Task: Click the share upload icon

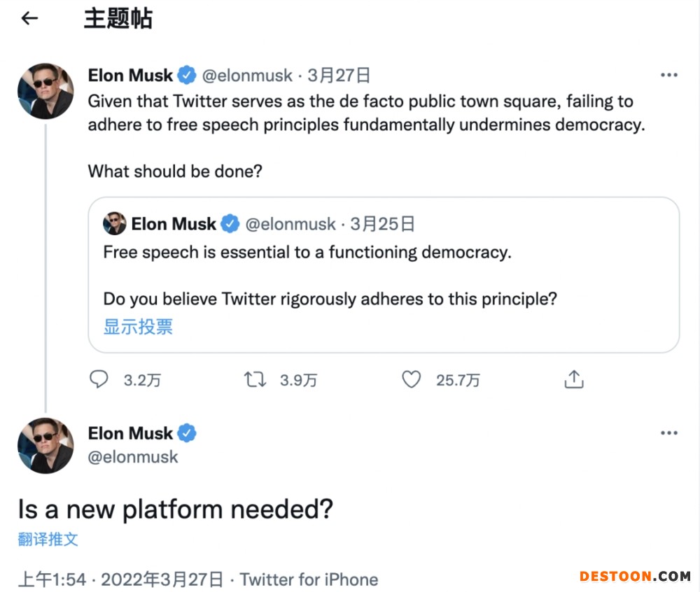Action: click(x=573, y=379)
